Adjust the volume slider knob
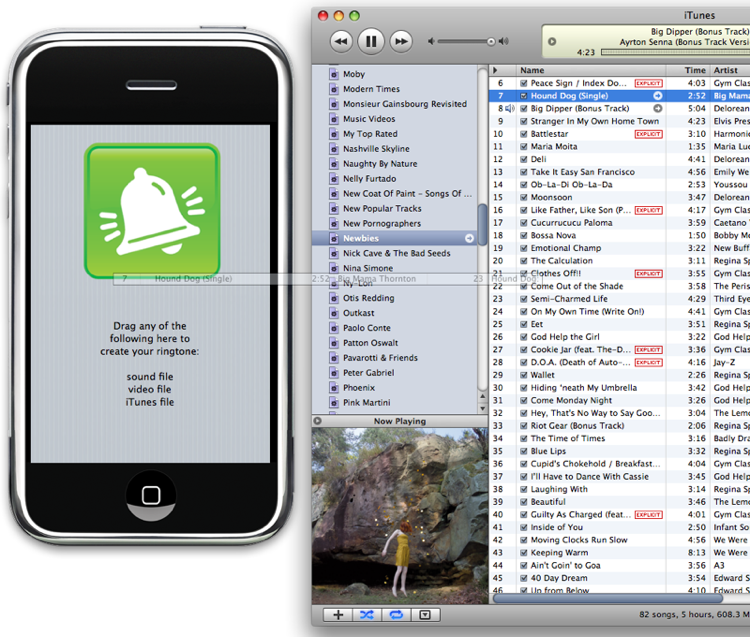This screenshot has height=637, width=750. [491, 42]
